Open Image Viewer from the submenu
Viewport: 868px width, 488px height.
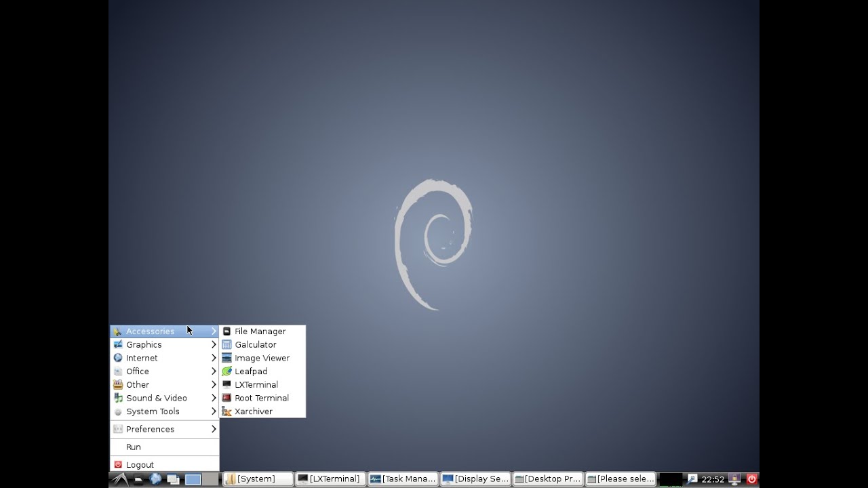(x=262, y=358)
